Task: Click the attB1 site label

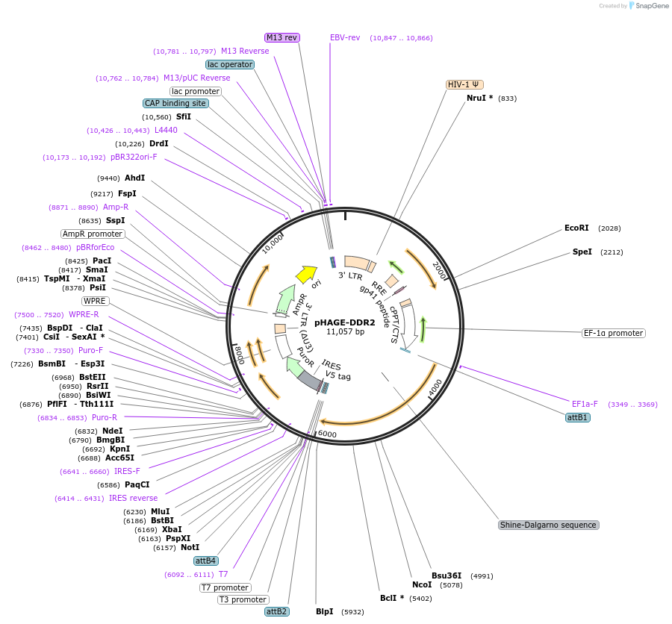Action: pyautogui.click(x=578, y=417)
